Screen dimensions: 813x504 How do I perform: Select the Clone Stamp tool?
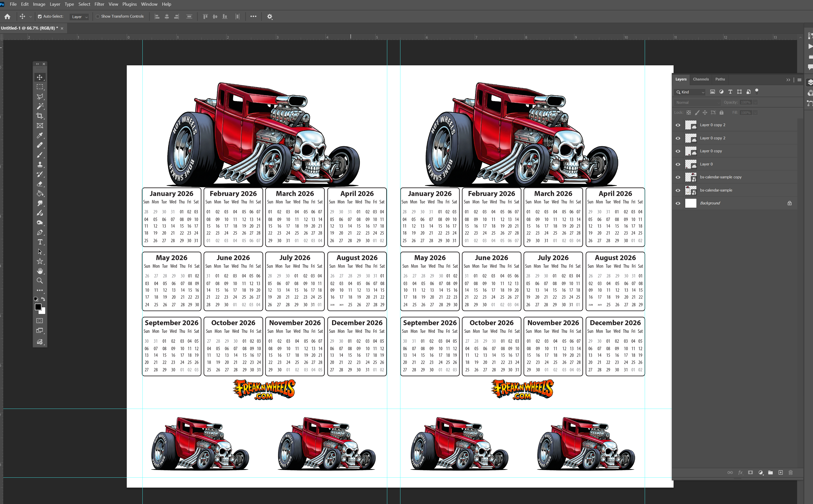(x=40, y=164)
